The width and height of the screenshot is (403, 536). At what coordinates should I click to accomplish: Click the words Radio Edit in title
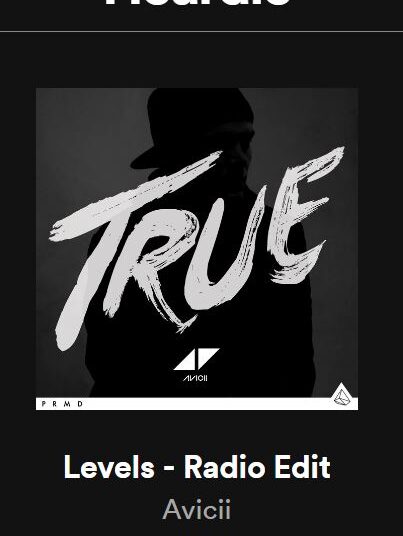[x=257, y=467]
